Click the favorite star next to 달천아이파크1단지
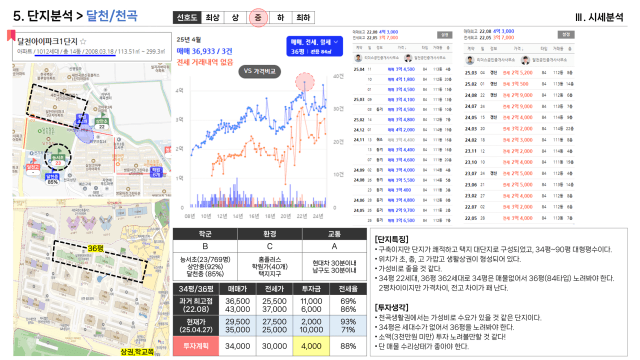Image resolution: width=640 pixels, height=360 pixels. coord(83,41)
